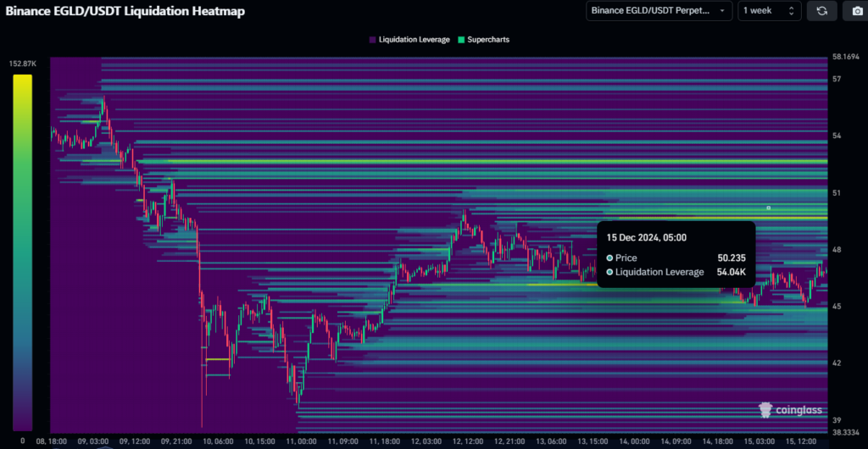This screenshot has width=868, height=449.
Task: Click the 09, 21:00 time axis label
Action: [178, 441]
